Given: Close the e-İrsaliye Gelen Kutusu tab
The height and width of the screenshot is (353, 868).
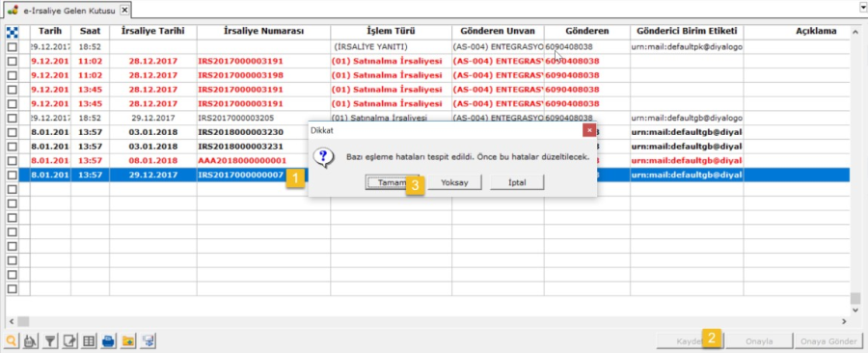Looking at the screenshot, I should 125,10.
